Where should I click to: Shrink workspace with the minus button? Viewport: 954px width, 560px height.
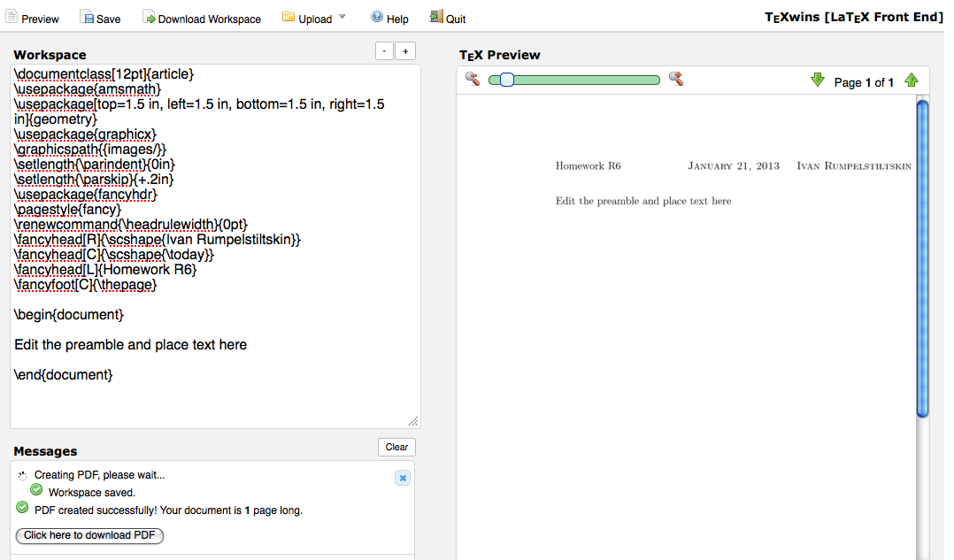point(384,51)
